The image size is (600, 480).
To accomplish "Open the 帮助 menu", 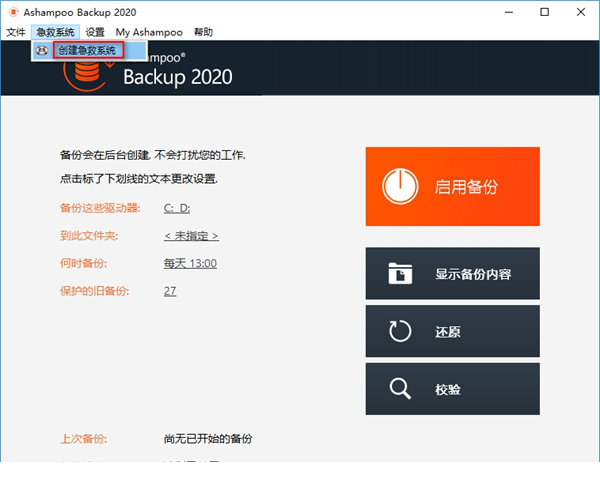I will [203, 32].
